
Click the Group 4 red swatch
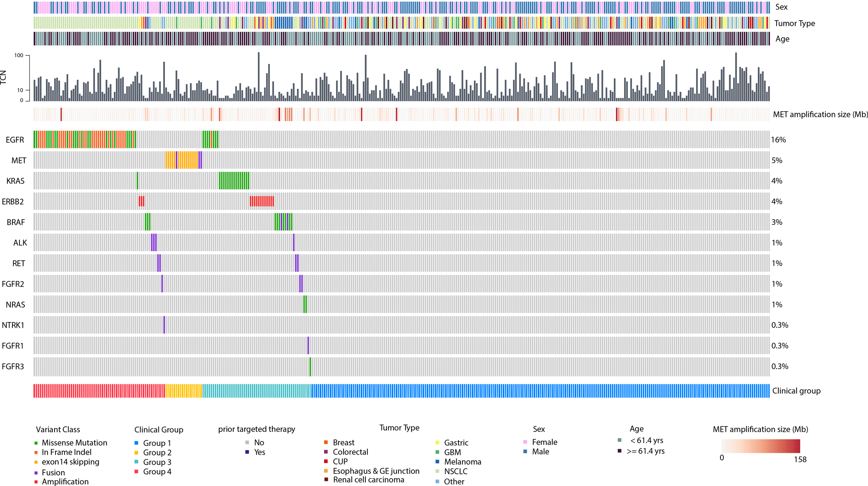[x=136, y=472]
